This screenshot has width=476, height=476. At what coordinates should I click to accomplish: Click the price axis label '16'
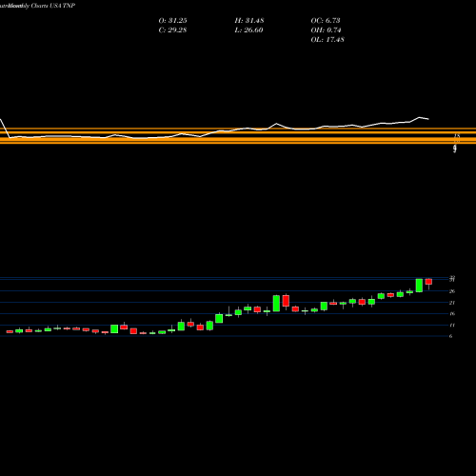click(x=452, y=314)
